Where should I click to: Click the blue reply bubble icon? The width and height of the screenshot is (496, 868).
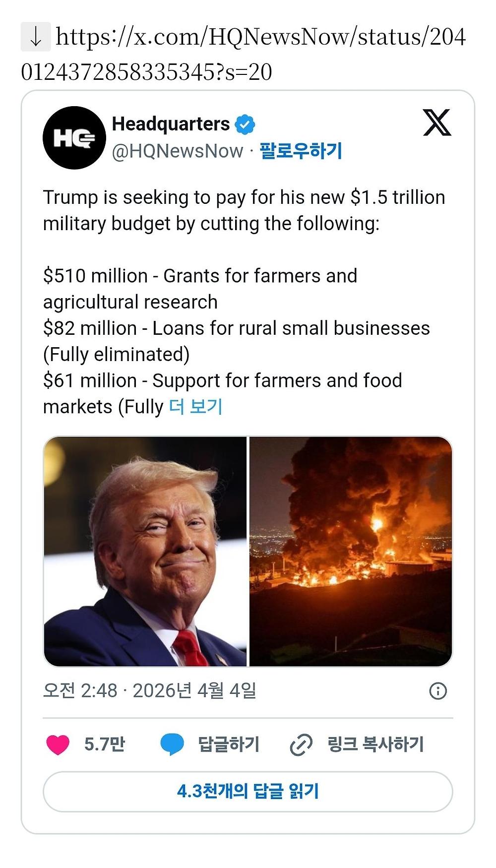172,744
